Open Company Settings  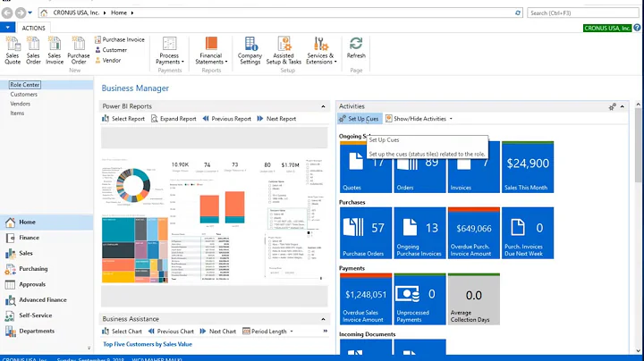(x=250, y=50)
